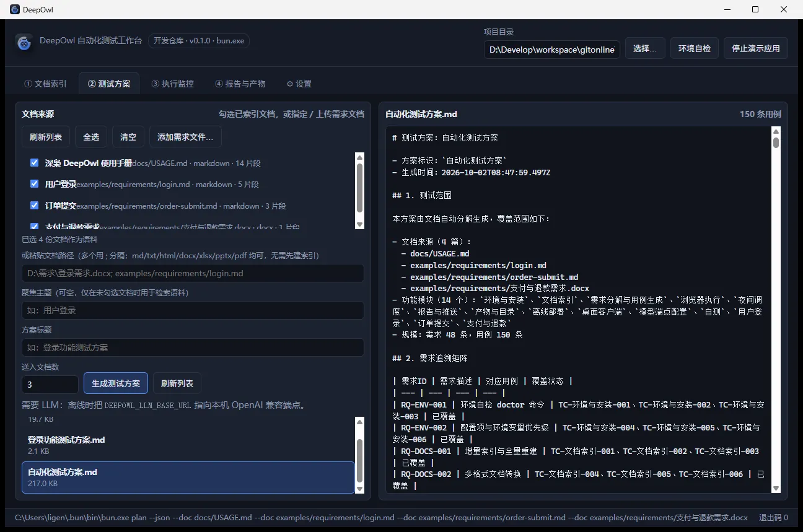Screen dimensions: 803x532
Task: Focus the 项目目录 path field
Action: tap(552, 49)
